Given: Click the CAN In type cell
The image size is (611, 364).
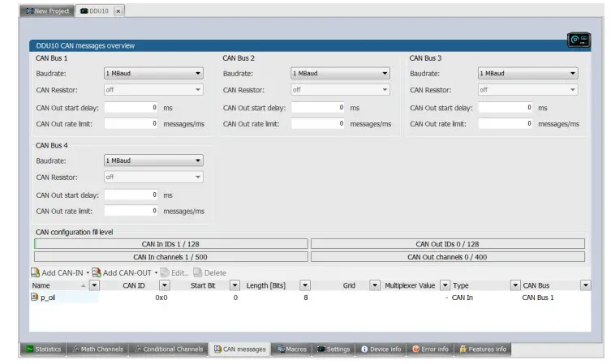Looking at the screenshot, I should (x=463, y=298).
